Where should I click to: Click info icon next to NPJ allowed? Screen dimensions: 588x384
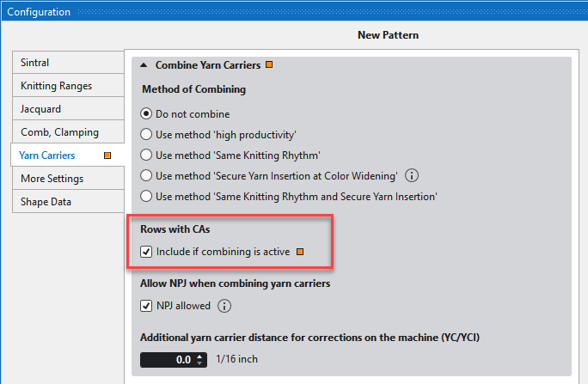coord(224,305)
